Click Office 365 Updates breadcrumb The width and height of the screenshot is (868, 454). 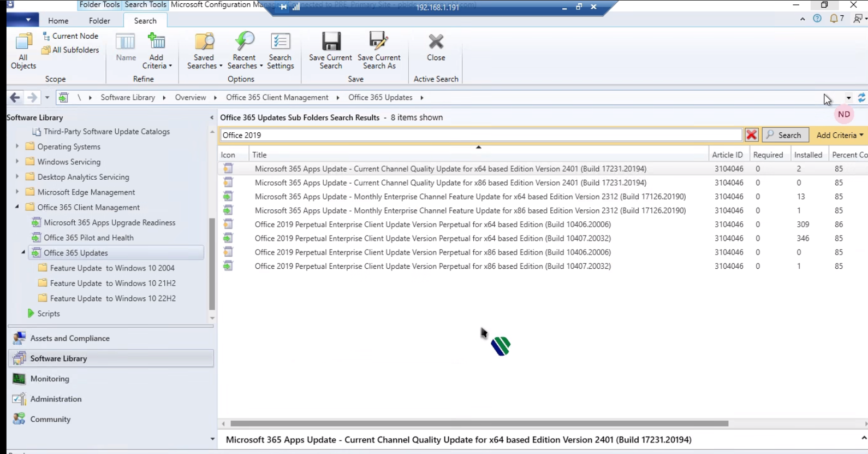(381, 97)
